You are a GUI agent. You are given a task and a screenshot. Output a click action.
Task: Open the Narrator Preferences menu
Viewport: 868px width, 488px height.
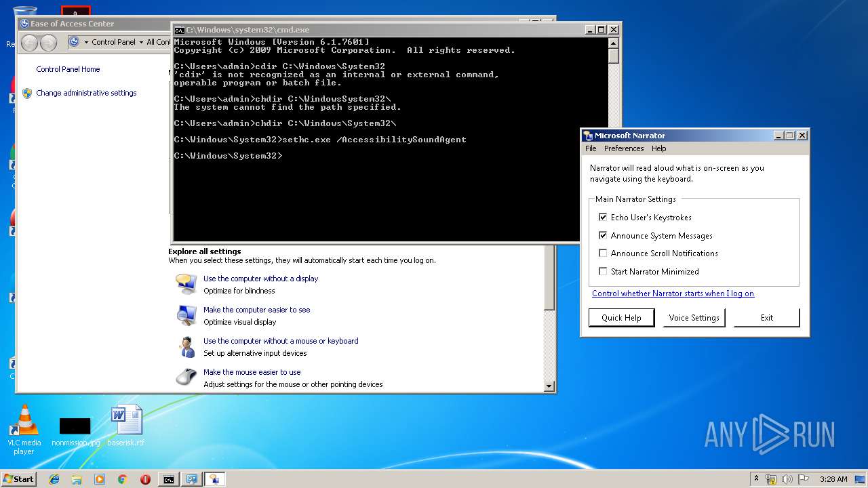624,148
